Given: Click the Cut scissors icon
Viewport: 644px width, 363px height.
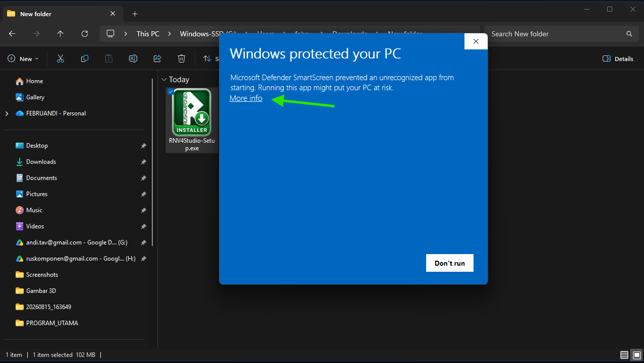Looking at the screenshot, I should tap(61, 59).
